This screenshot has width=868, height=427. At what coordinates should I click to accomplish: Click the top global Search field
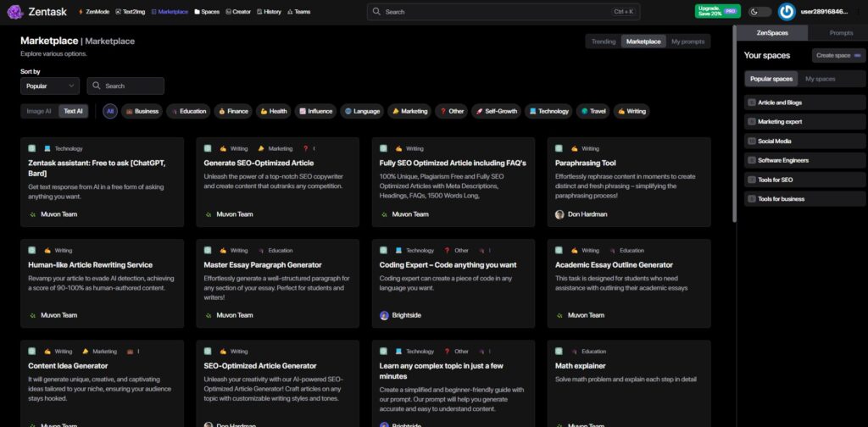pos(504,12)
